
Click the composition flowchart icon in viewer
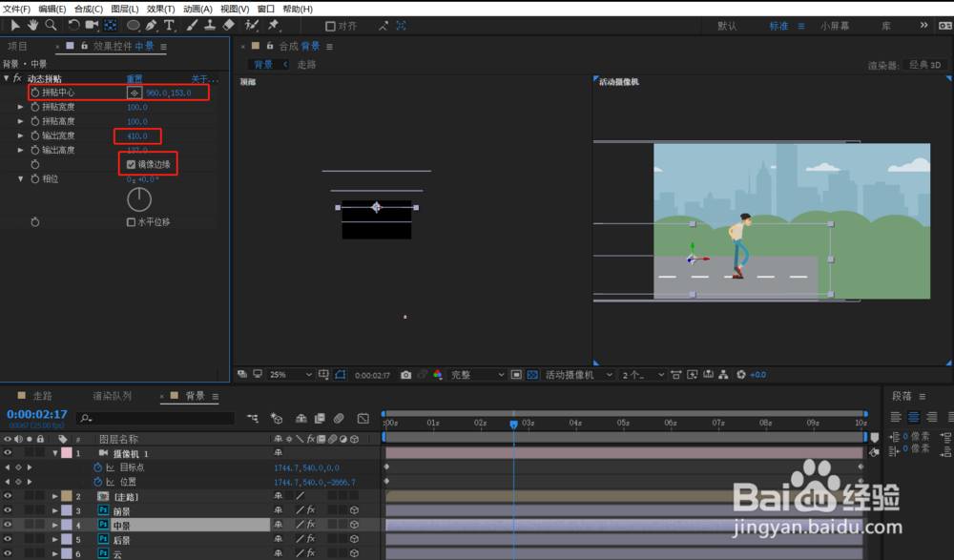coord(723,375)
